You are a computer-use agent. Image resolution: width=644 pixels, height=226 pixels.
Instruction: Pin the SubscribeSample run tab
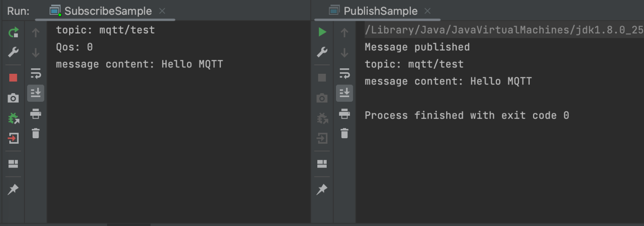(x=13, y=189)
